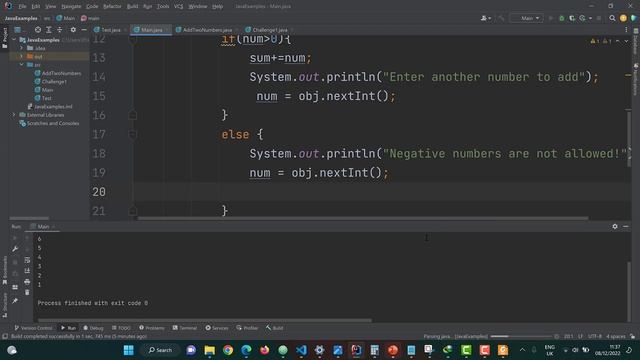Click taskbar Search box
640x360 pixels.
click(160, 350)
